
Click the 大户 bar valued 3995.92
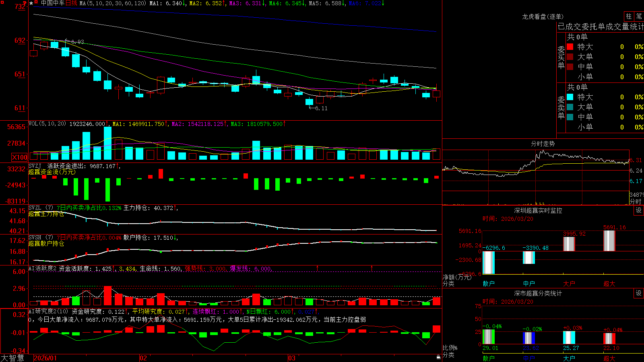[x=569, y=244]
